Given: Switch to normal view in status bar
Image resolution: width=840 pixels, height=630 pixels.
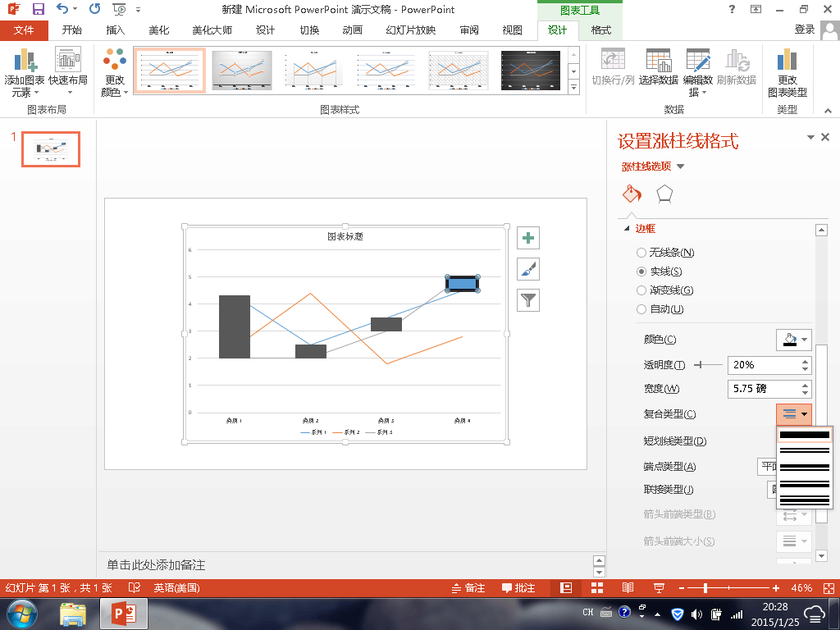Looking at the screenshot, I should pos(566,587).
